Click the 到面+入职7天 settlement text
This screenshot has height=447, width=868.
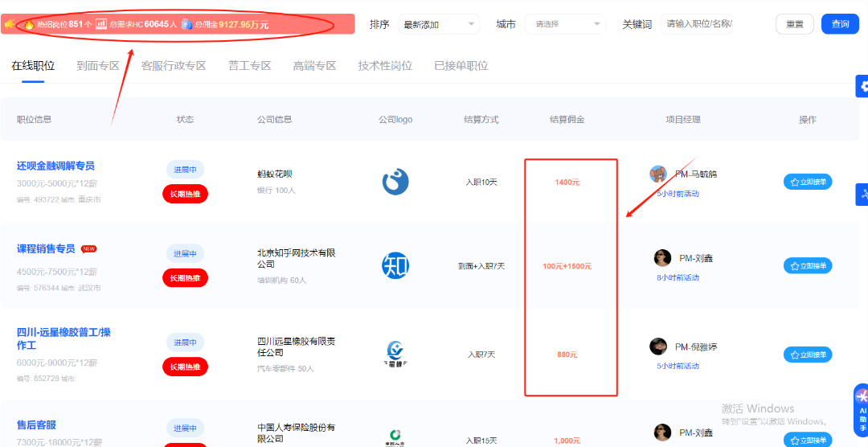pos(481,266)
